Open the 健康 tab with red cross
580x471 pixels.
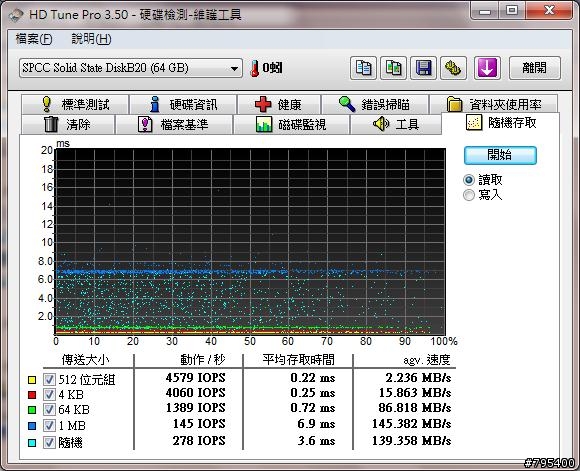click(279, 104)
